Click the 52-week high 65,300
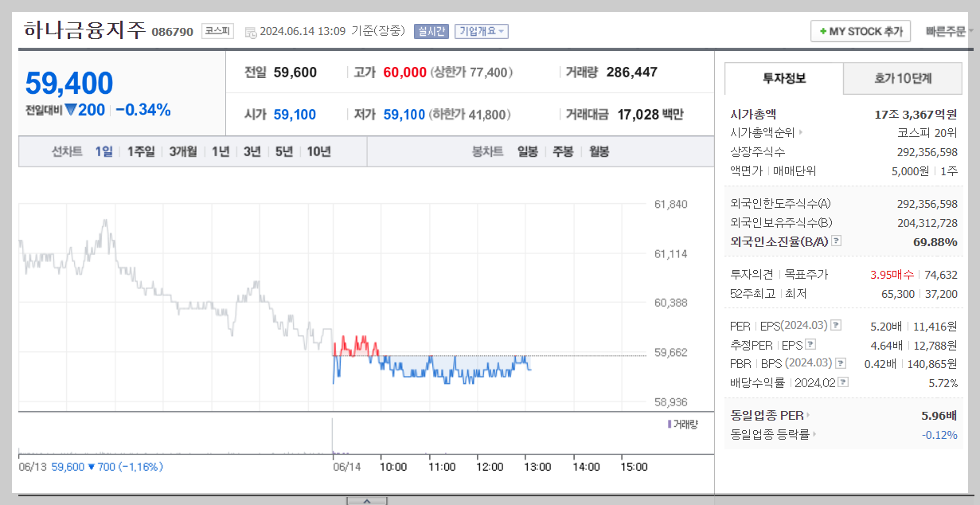This screenshot has width=980, height=505. point(898,294)
